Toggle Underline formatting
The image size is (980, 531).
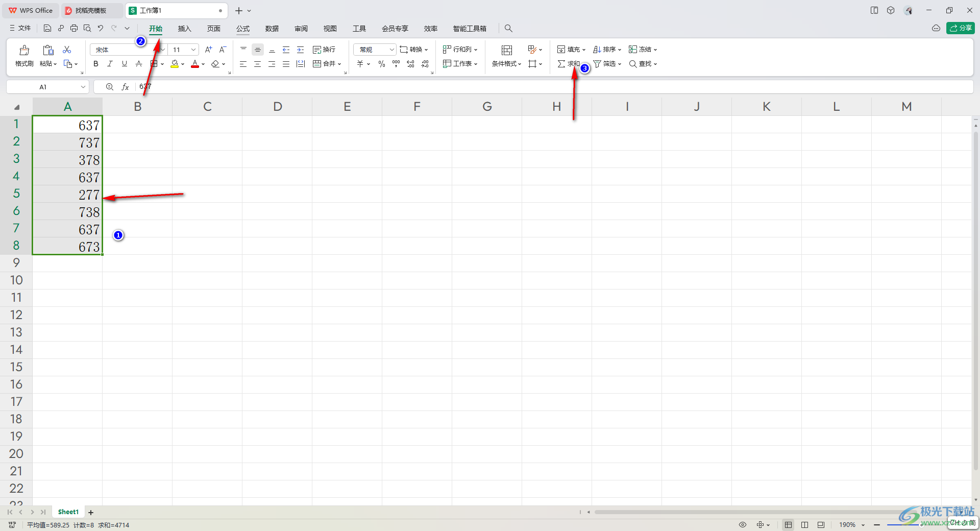124,64
